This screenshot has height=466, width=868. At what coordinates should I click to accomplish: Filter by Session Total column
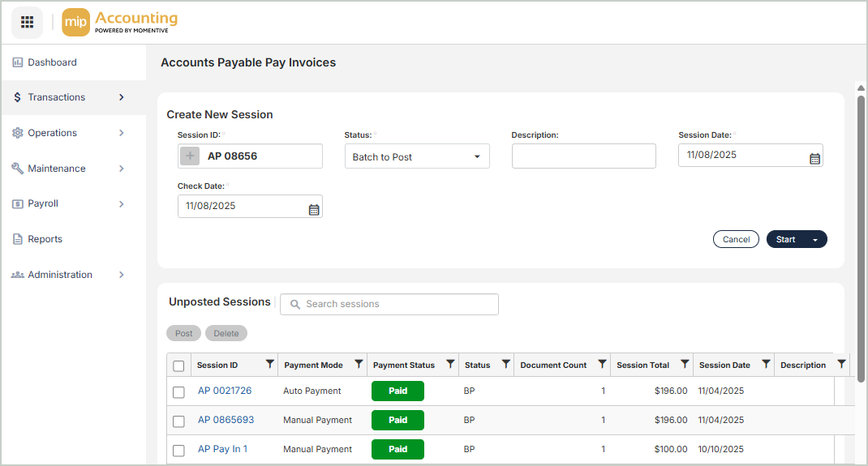click(685, 365)
